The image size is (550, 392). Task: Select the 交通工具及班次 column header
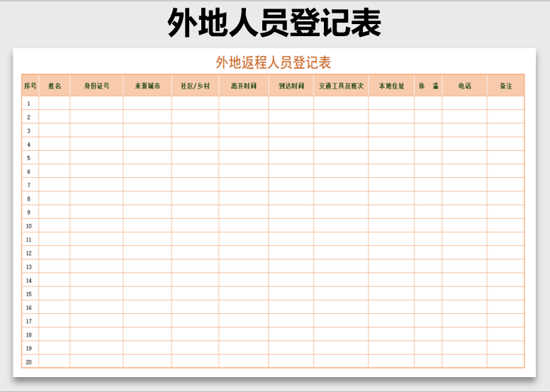341,86
